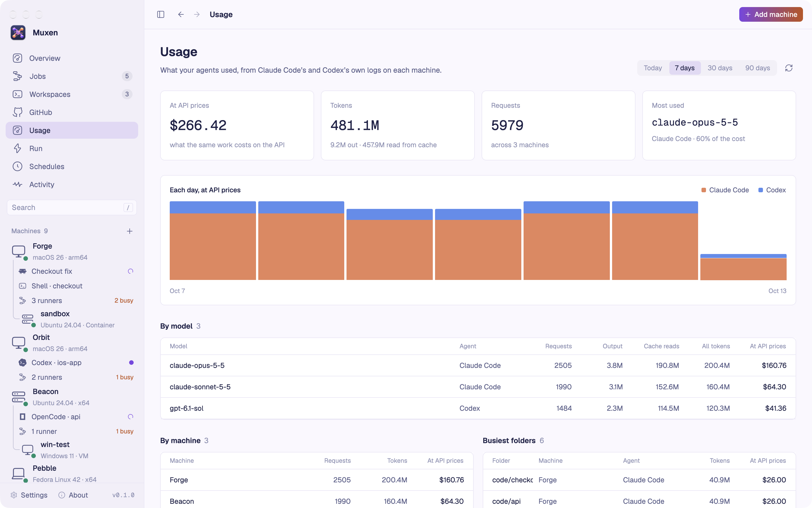This screenshot has height=508, width=812.
Task: Switch to the 90 days range
Action: [x=758, y=68]
